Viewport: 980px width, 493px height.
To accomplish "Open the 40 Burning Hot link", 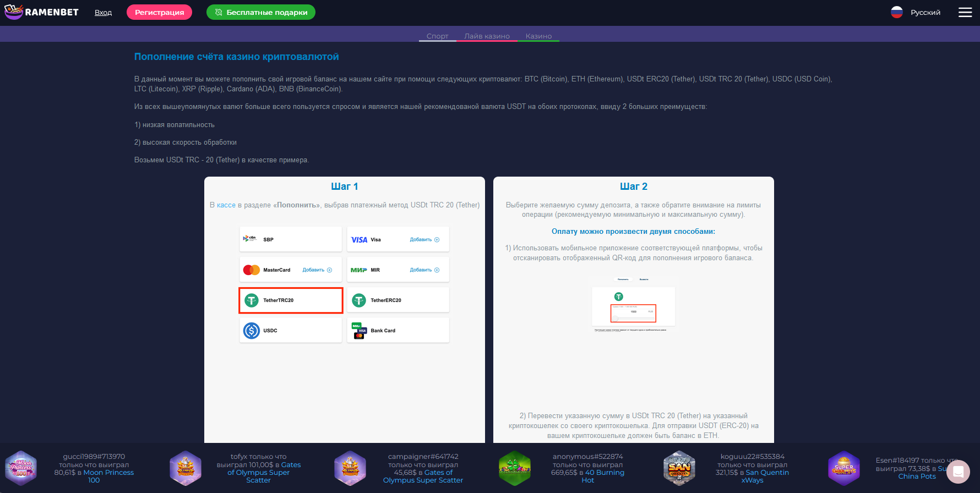I will point(603,476).
